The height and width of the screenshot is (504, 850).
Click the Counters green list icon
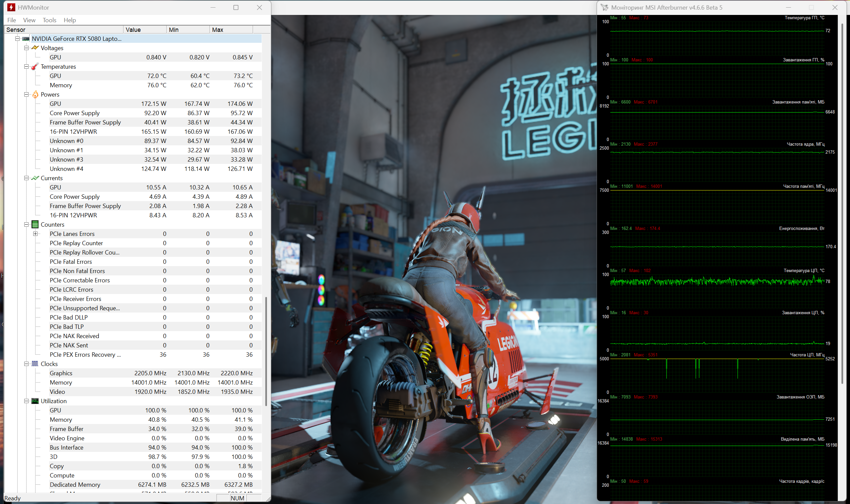(x=35, y=225)
